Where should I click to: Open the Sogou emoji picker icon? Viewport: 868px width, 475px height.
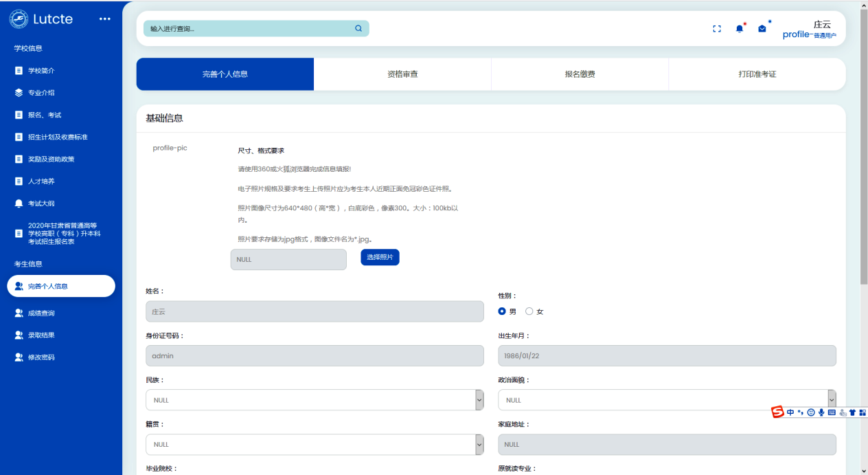click(811, 412)
